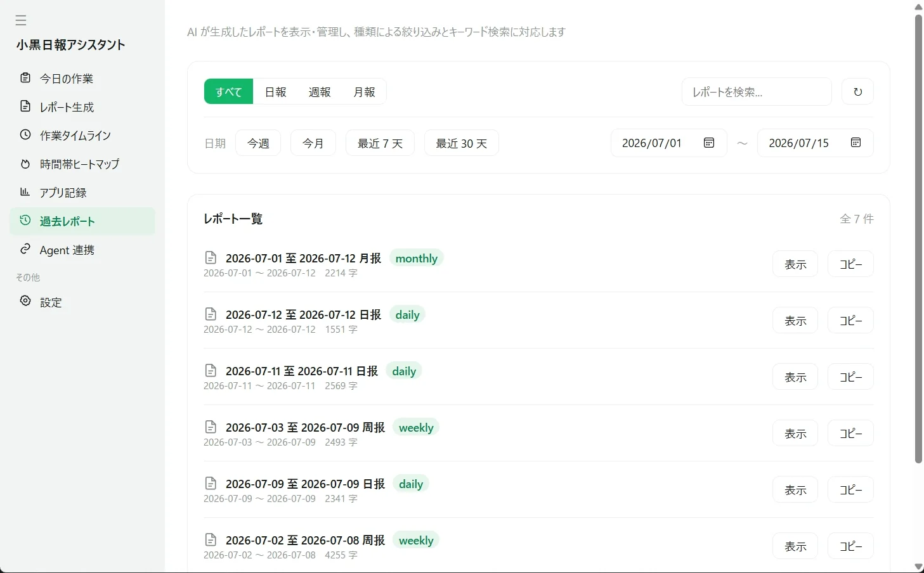Open レポート生成 in the sidebar
Viewport: 924px width, 573px height.
point(82,107)
